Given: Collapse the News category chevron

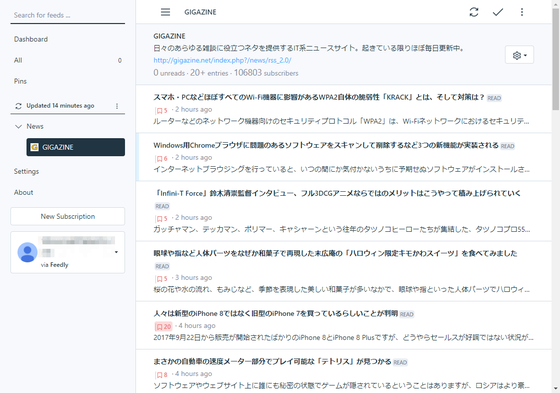Looking at the screenshot, I should click(18, 126).
